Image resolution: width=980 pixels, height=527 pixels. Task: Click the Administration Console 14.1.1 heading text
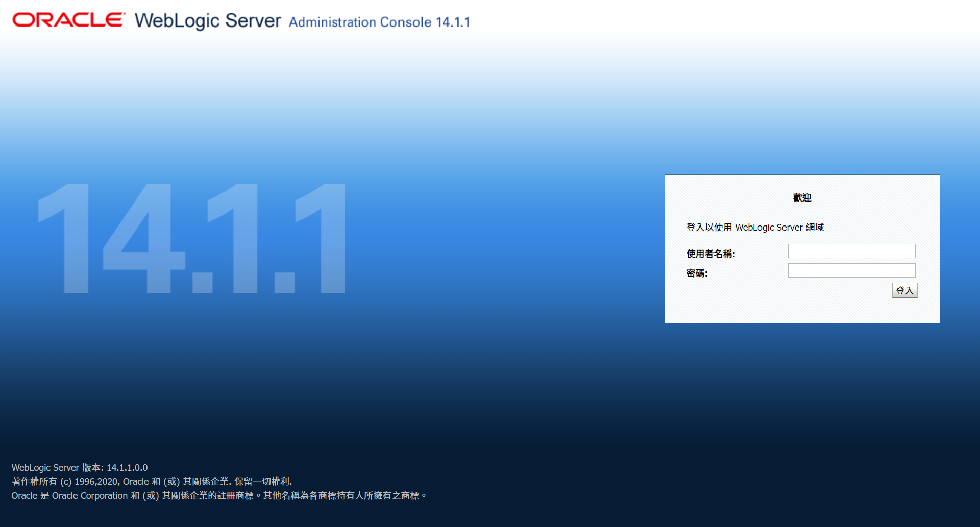coord(379,22)
